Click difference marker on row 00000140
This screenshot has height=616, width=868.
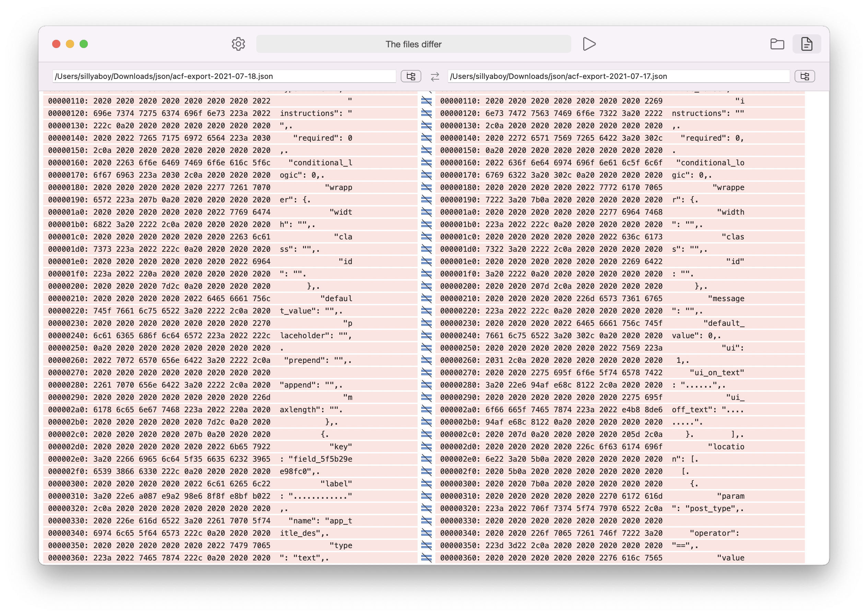426,138
